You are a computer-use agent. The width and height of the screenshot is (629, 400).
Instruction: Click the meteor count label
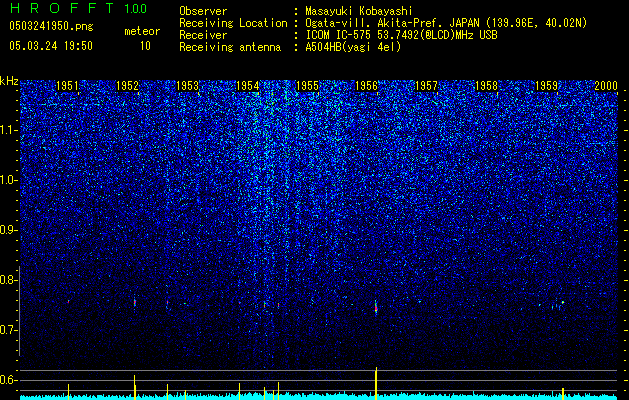point(142,31)
